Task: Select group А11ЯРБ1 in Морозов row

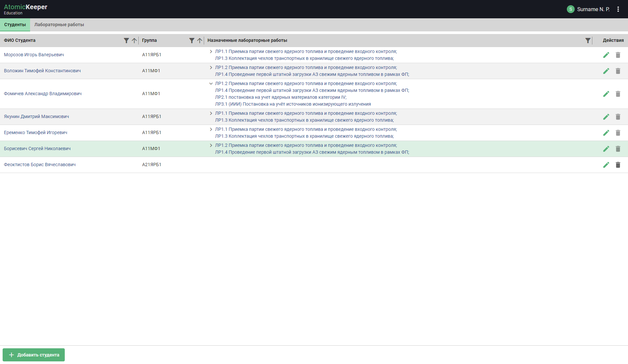Action: coord(152,55)
